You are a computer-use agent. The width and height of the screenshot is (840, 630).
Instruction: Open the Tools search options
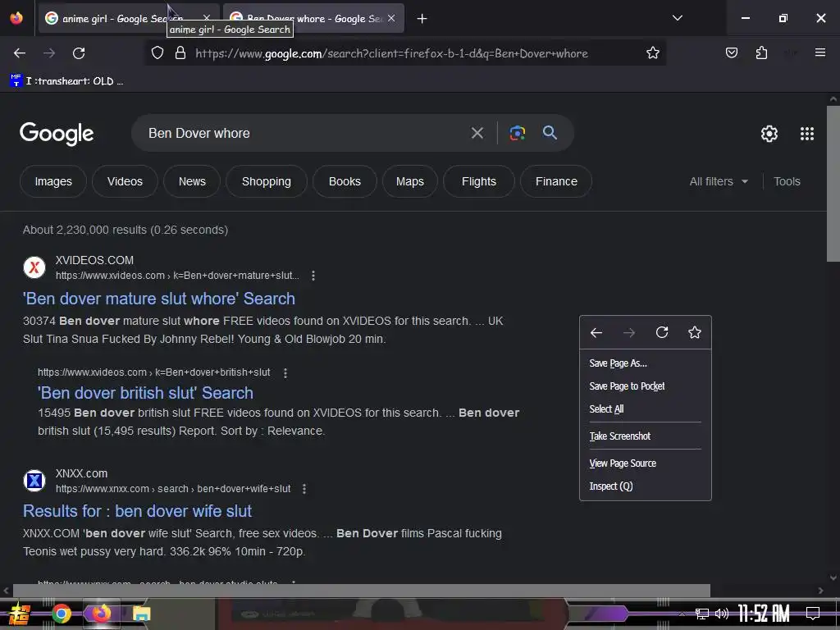tap(787, 181)
